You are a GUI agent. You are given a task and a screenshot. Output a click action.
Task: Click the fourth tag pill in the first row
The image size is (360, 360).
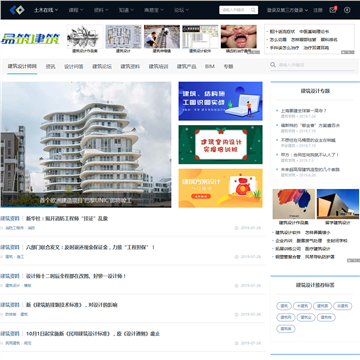click(342, 306)
